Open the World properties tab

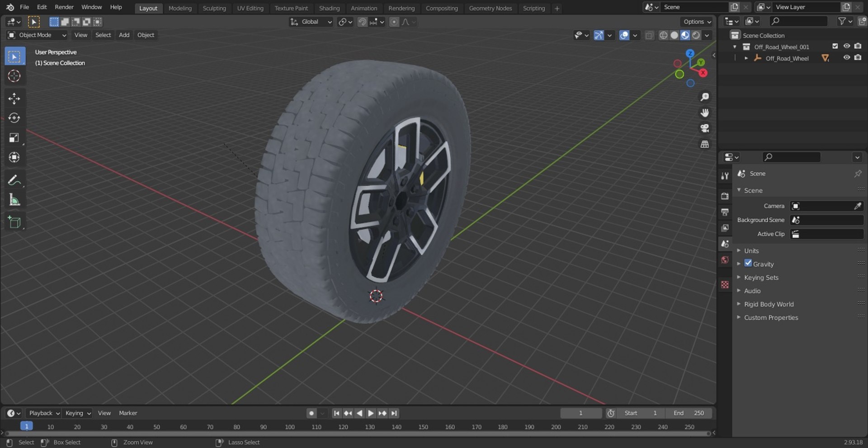pyautogui.click(x=725, y=259)
